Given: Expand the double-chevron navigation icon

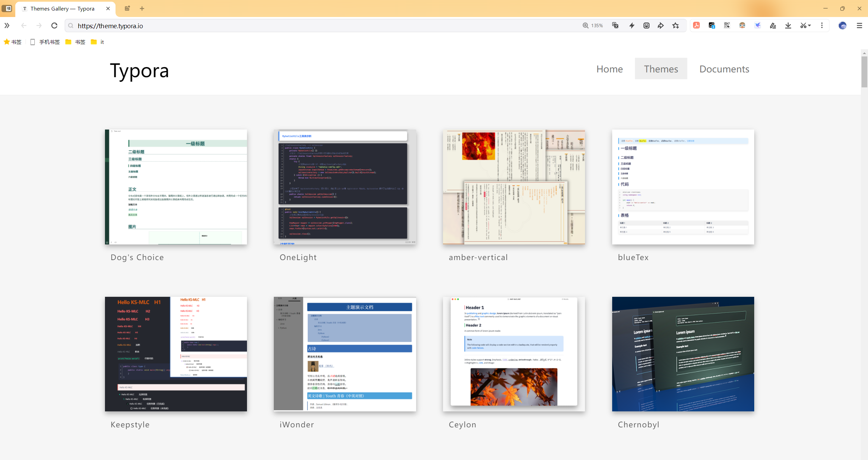Looking at the screenshot, I should pos(7,25).
